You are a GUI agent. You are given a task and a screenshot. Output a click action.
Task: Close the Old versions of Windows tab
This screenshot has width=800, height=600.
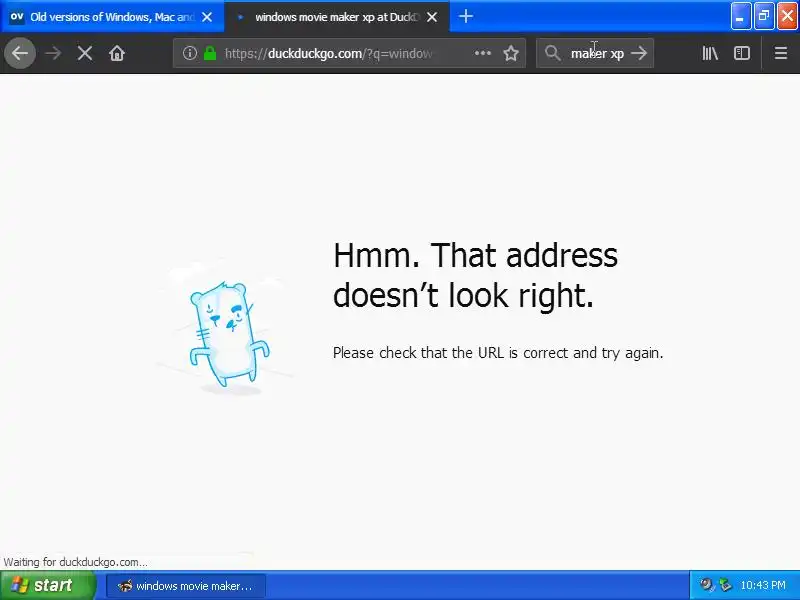(x=207, y=17)
